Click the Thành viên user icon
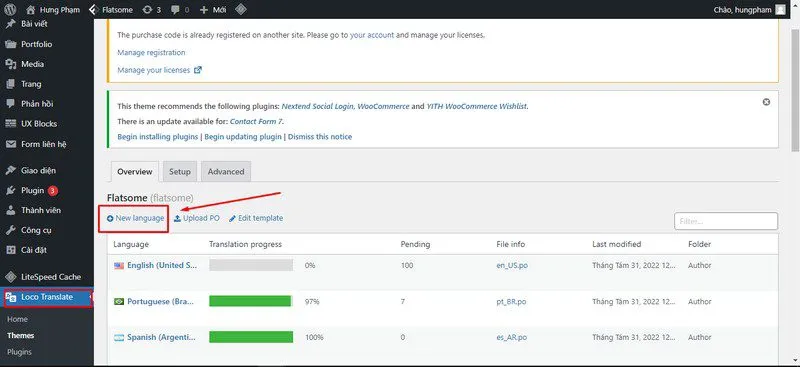The width and height of the screenshot is (800, 367). (x=11, y=210)
